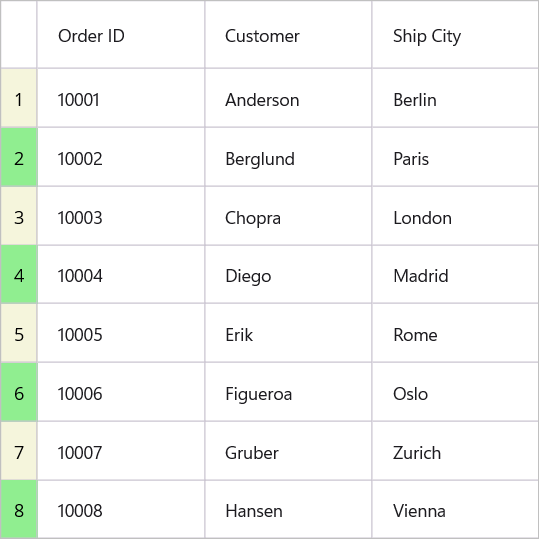This screenshot has height=539, width=539.
Task: Select the Diego customer cell
Action: [288, 274]
